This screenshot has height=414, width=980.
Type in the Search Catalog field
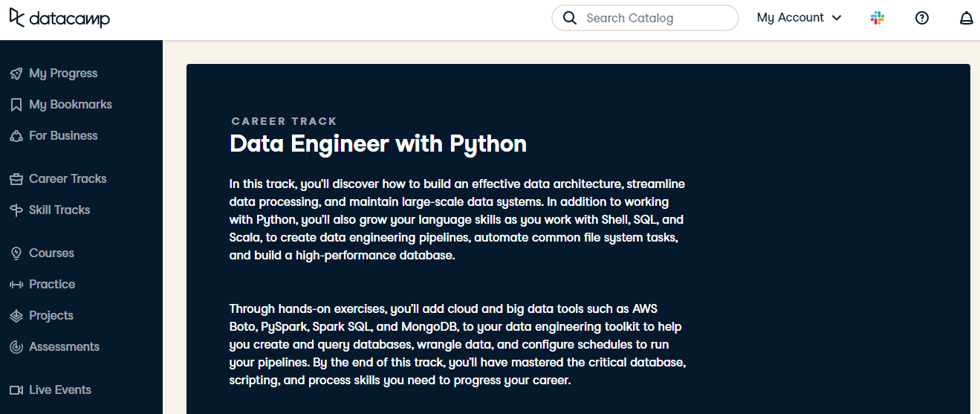(x=654, y=18)
